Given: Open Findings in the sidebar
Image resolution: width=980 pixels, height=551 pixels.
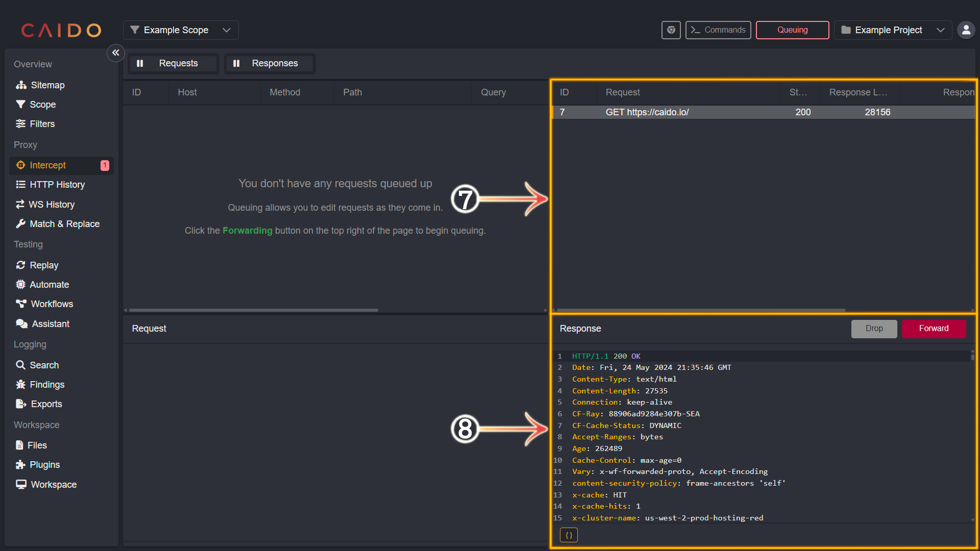Looking at the screenshot, I should [x=61, y=385].
